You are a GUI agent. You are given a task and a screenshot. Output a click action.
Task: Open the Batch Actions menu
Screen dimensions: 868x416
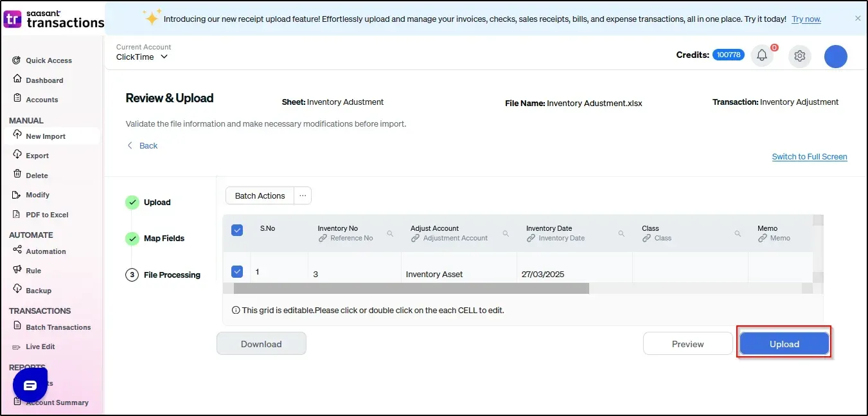tap(260, 195)
